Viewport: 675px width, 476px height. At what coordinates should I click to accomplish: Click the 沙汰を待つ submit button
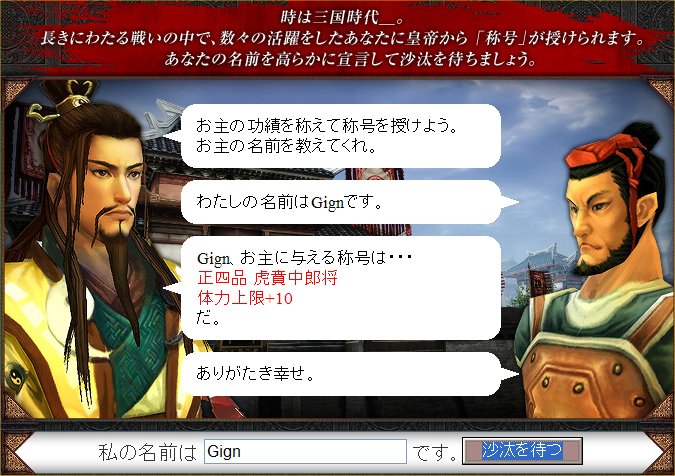[x=522, y=451]
